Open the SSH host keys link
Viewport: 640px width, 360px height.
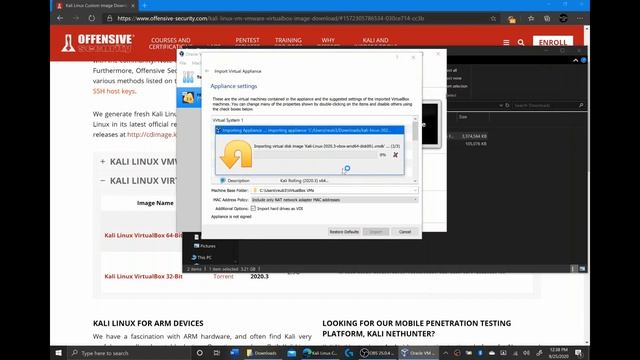coord(114,91)
